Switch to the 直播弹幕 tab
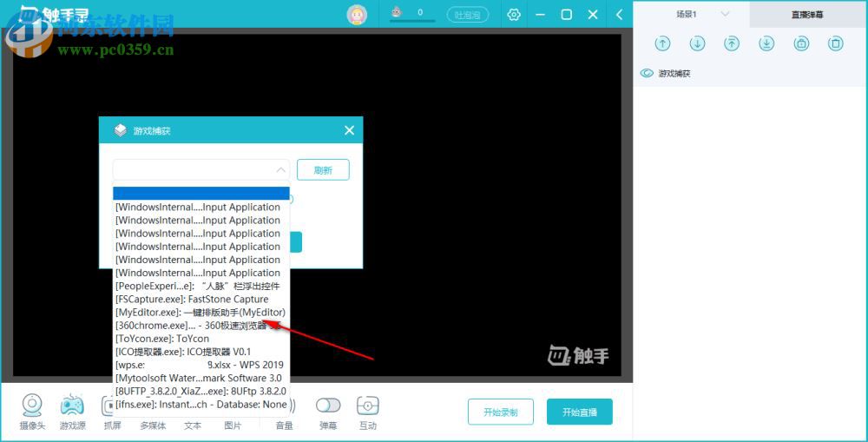The width and height of the screenshot is (868, 442). pos(807,15)
